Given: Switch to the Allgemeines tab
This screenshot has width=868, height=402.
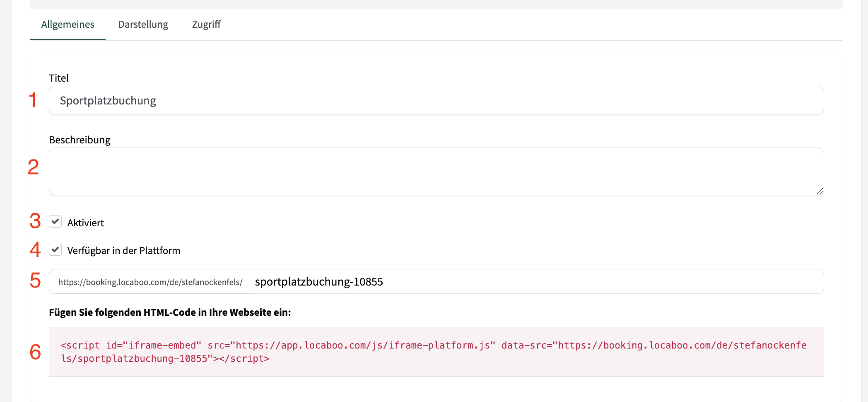Looking at the screenshot, I should pos(68,24).
